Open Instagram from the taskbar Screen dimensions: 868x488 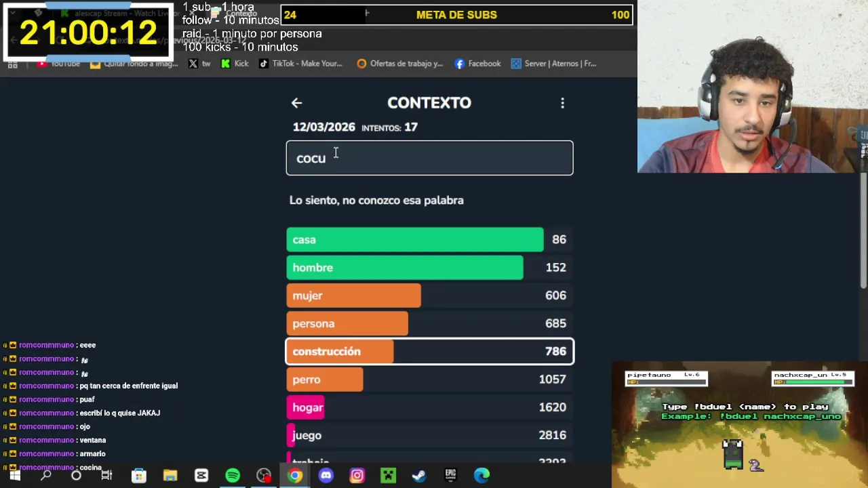coord(357,476)
